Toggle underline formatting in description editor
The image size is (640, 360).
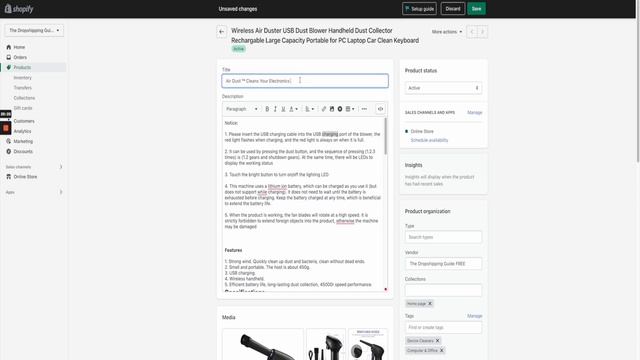[283, 109]
